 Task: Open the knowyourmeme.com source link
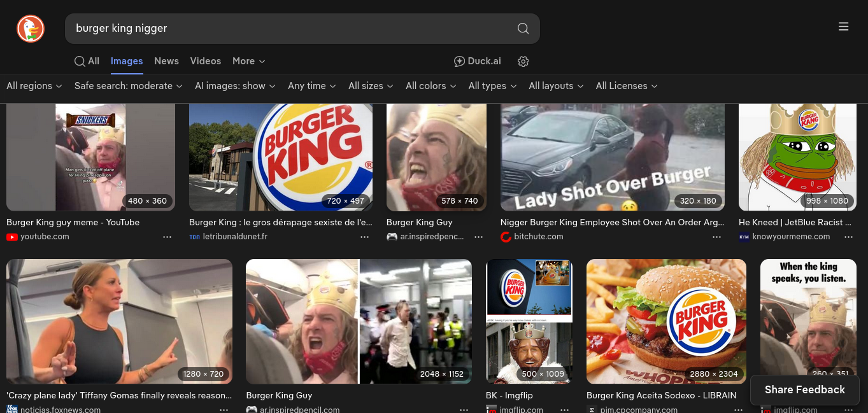pyautogui.click(x=791, y=237)
